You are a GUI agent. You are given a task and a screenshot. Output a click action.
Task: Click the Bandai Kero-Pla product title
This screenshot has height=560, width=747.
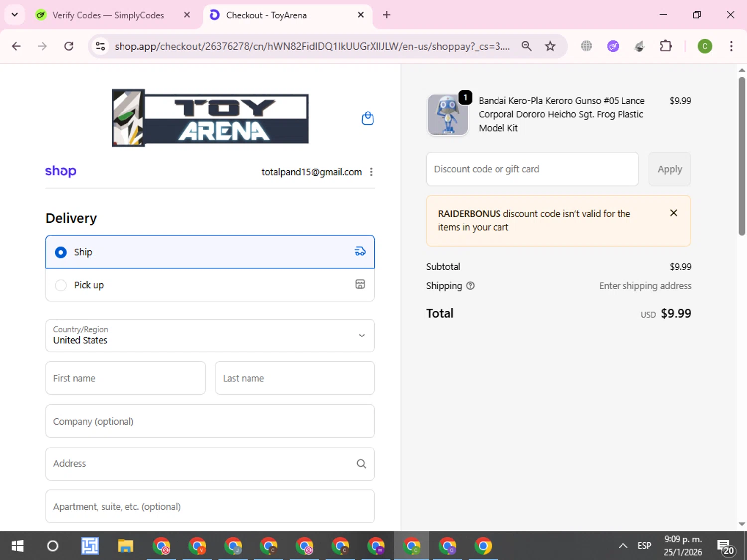(x=562, y=114)
